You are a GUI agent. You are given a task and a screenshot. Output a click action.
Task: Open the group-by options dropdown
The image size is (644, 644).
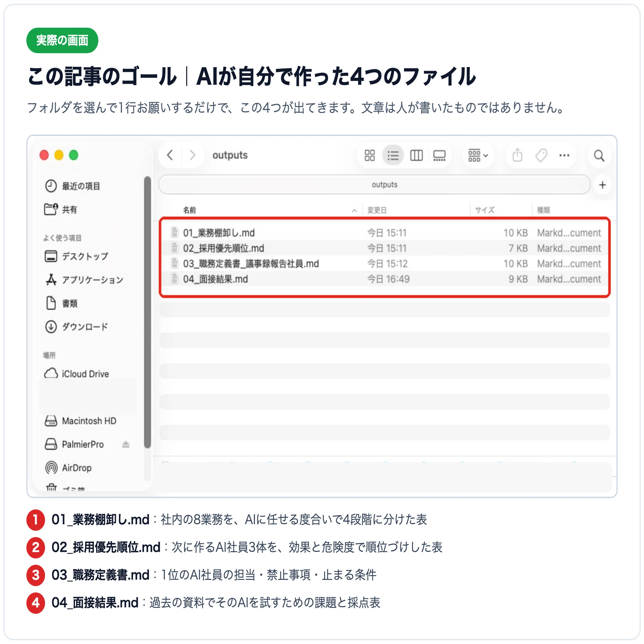(x=478, y=155)
